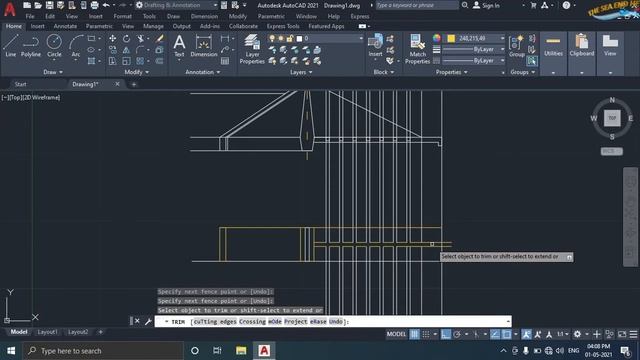Viewport: 640px width, 360px height.
Task: Click the eRase option in command line
Action: coord(318,322)
